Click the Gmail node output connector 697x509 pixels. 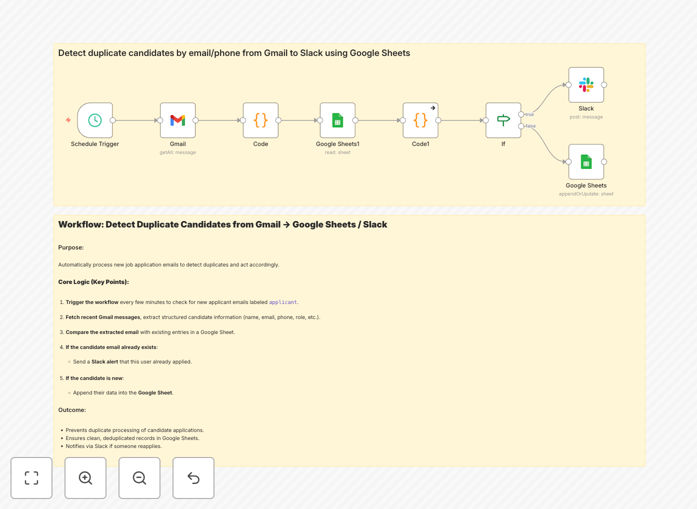pyautogui.click(x=196, y=120)
